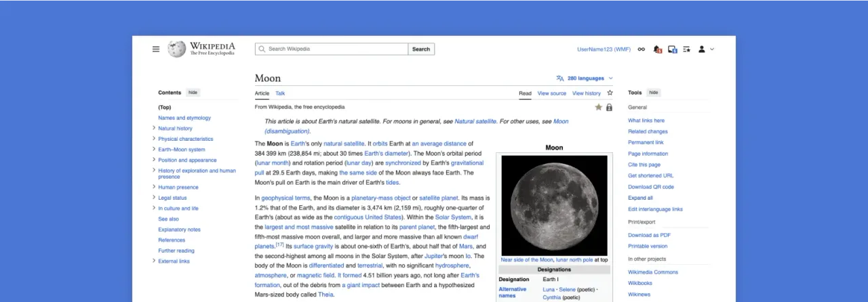Select the Read tab

coord(525,93)
